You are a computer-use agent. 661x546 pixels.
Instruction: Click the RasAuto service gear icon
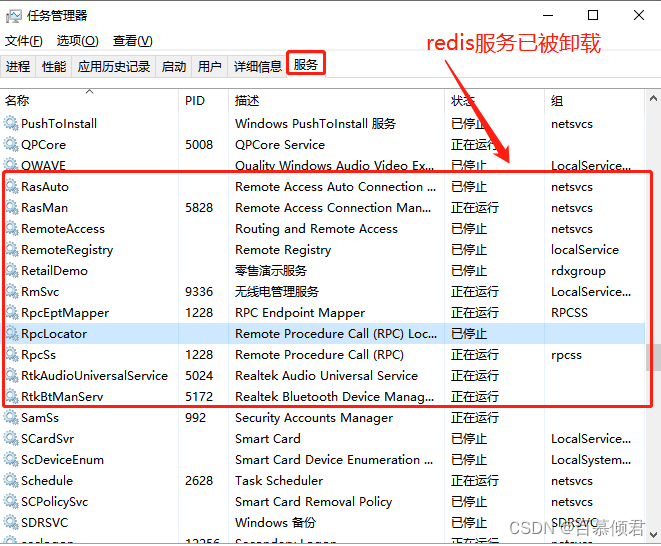(x=11, y=186)
